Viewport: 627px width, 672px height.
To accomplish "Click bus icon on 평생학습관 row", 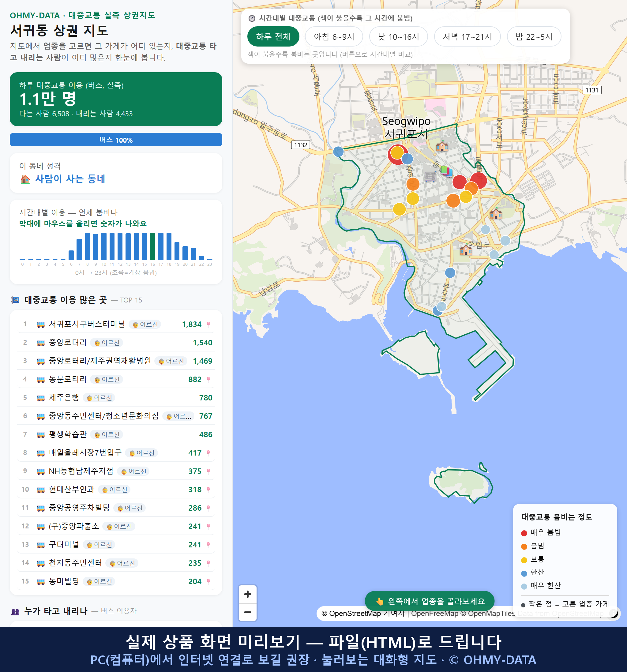I will (x=40, y=435).
